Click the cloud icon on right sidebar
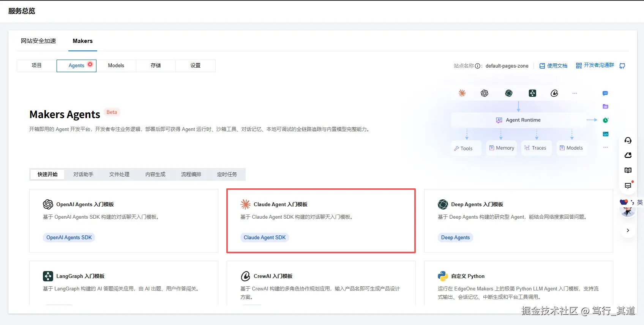Viewport: 644px width, 325px height. [x=628, y=155]
